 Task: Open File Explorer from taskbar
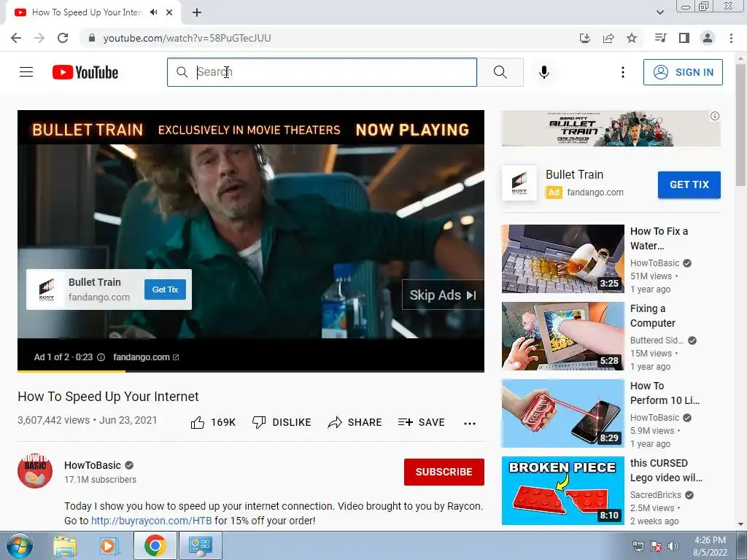tap(64, 545)
